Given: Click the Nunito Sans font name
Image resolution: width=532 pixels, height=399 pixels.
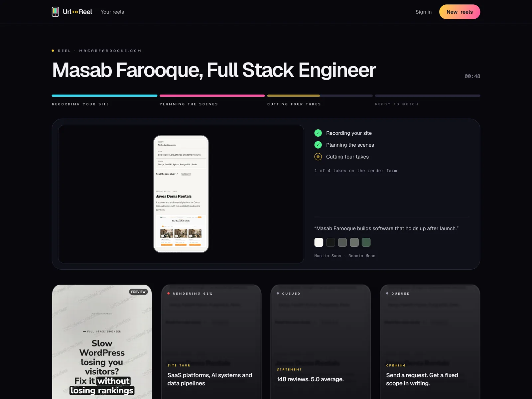Looking at the screenshot, I should coord(328,256).
